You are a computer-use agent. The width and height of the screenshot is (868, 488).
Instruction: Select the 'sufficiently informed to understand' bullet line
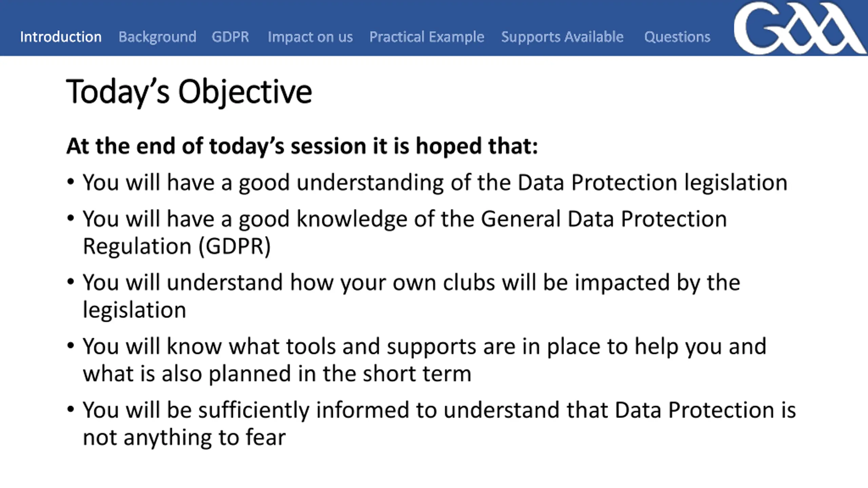pyautogui.click(x=439, y=410)
